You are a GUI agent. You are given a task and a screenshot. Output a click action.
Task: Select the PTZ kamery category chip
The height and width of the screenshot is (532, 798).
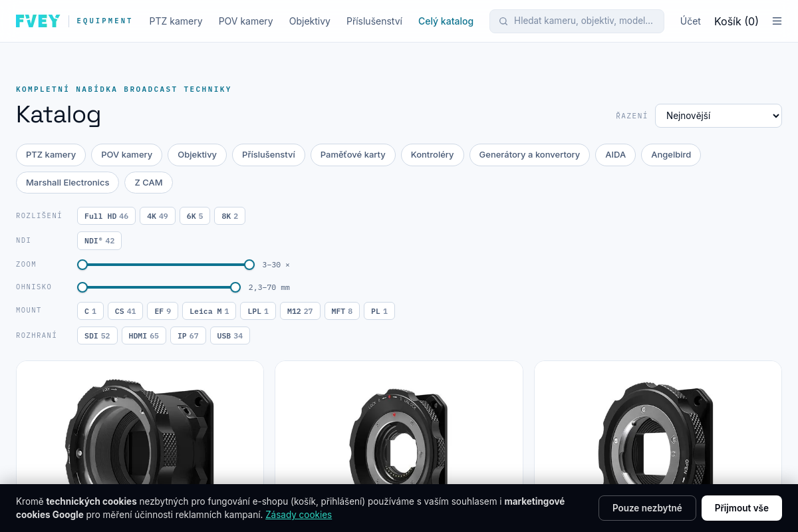point(51,155)
